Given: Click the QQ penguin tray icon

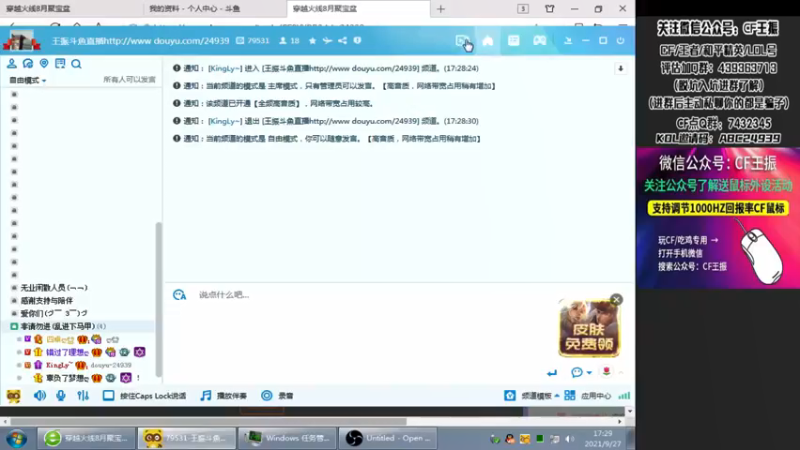Looking at the screenshot, I should (510, 439).
